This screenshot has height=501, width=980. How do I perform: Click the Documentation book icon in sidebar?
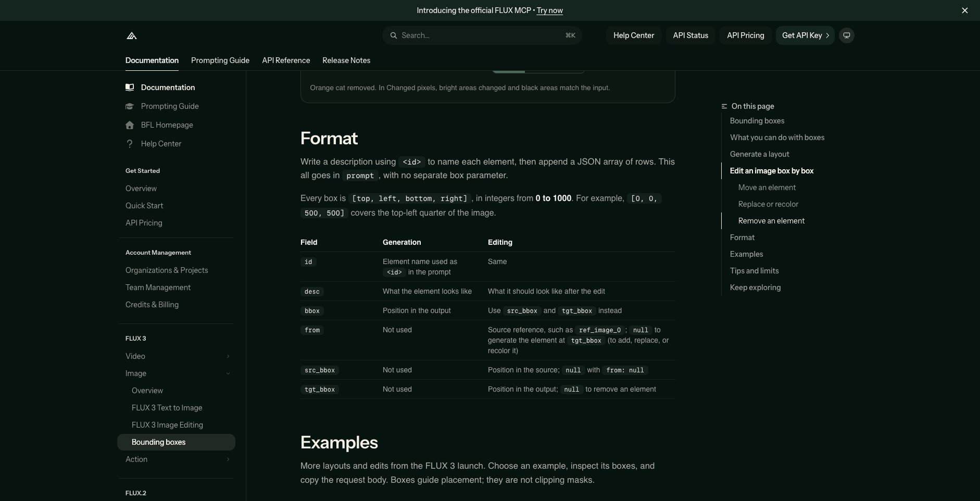click(x=130, y=87)
